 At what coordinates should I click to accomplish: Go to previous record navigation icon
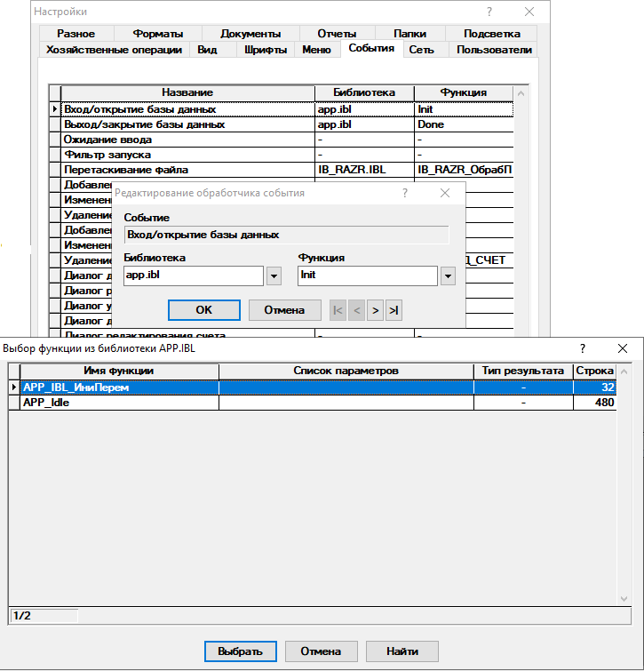[x=356, y=310]
